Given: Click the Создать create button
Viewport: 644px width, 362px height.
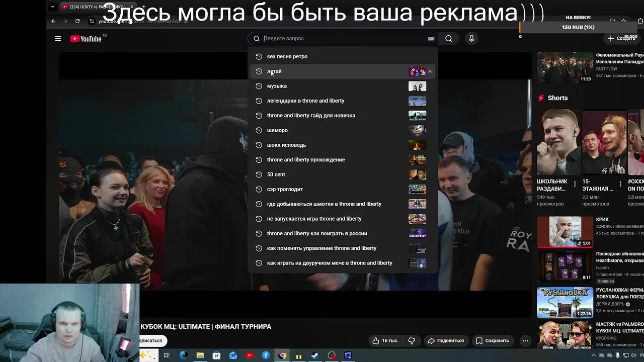Looking at the screenshot, I should pyautogui.click(x=621, y=38).
